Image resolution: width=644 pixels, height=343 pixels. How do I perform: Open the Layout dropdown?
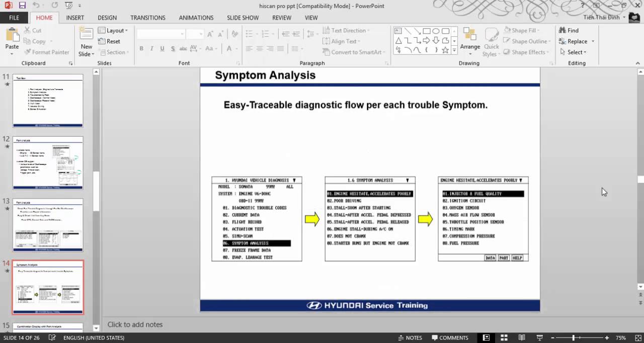(x=113, y=30)
